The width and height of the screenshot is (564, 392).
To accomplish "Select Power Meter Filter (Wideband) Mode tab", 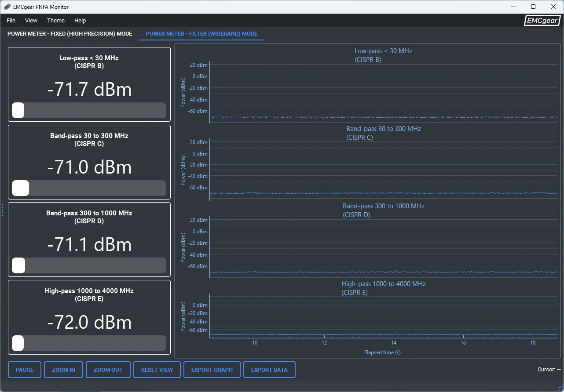I will [x=201, y=34].
